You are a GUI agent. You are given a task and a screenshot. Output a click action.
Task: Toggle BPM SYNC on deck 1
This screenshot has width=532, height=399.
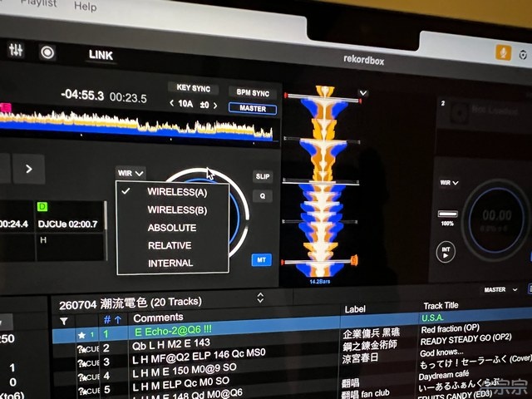pyautogui.click(x=253, y=93)
